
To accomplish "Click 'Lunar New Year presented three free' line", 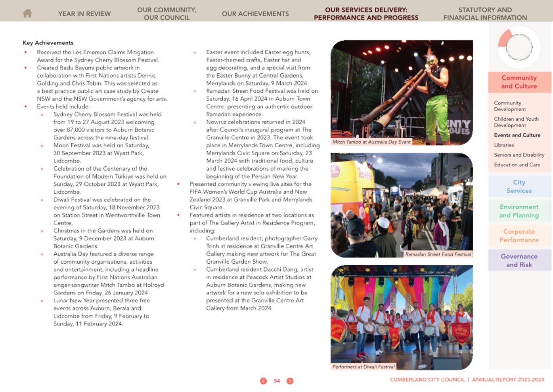I will coord(101,301).
